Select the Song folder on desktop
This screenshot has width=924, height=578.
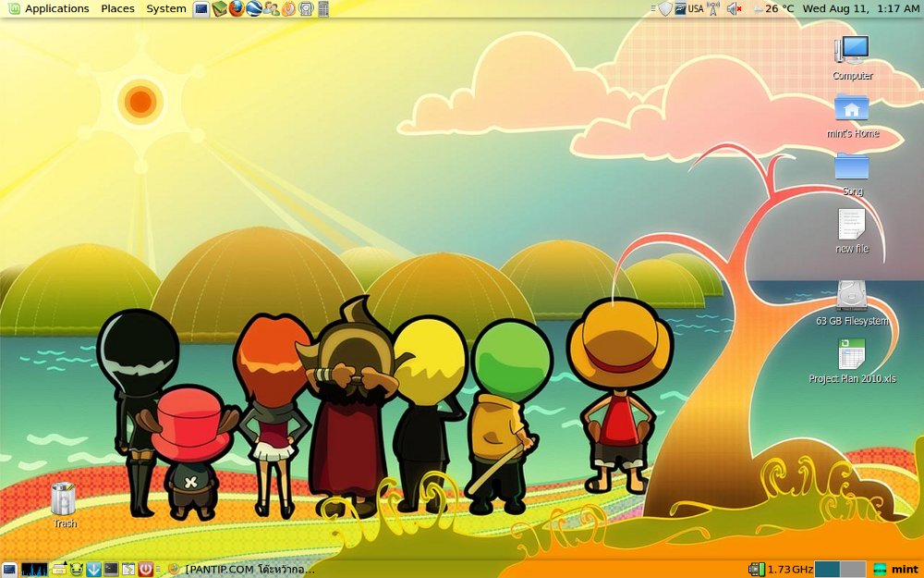point(852,174)
